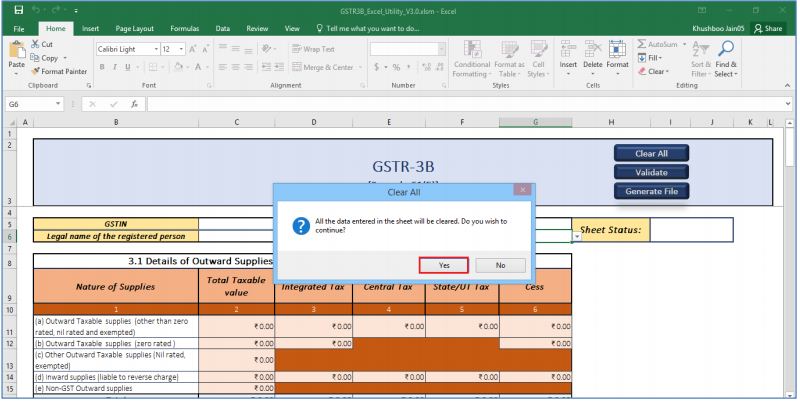The height and width of the screenshot is (401, 800).
Task: Toggle Bold formatting
Action: click(102, 67)
